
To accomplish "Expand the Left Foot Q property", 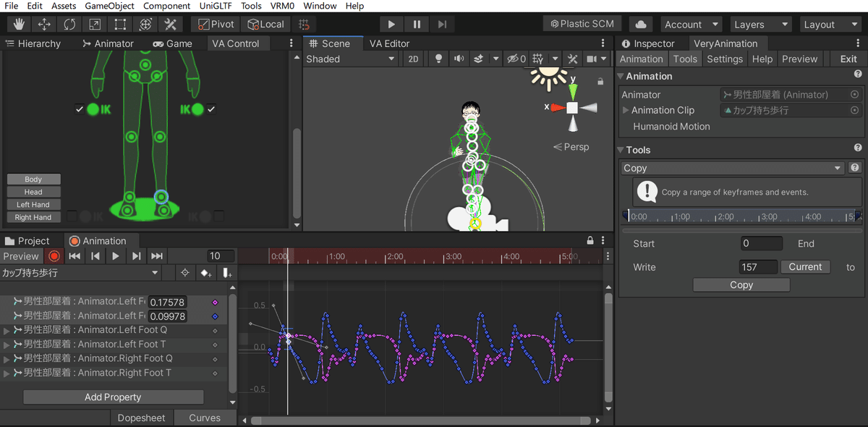I will coord(7,330).
